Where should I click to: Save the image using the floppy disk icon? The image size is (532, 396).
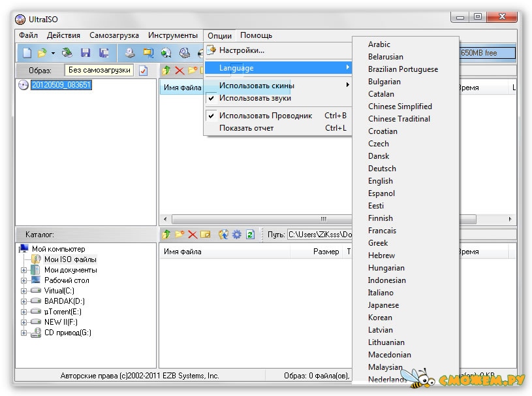point(86,53)
